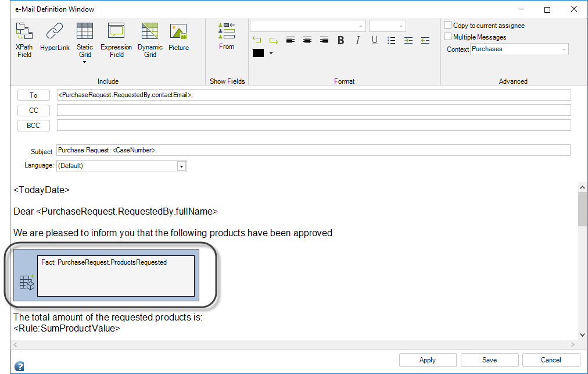Maximize the e-Mail Definition Window
588x374 pixels.
pos(547,9)
